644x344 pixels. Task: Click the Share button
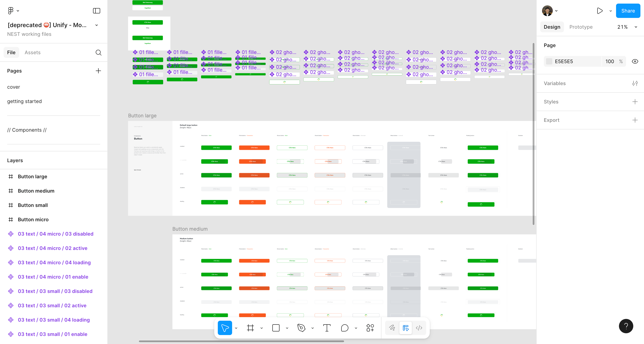point(628,11)
